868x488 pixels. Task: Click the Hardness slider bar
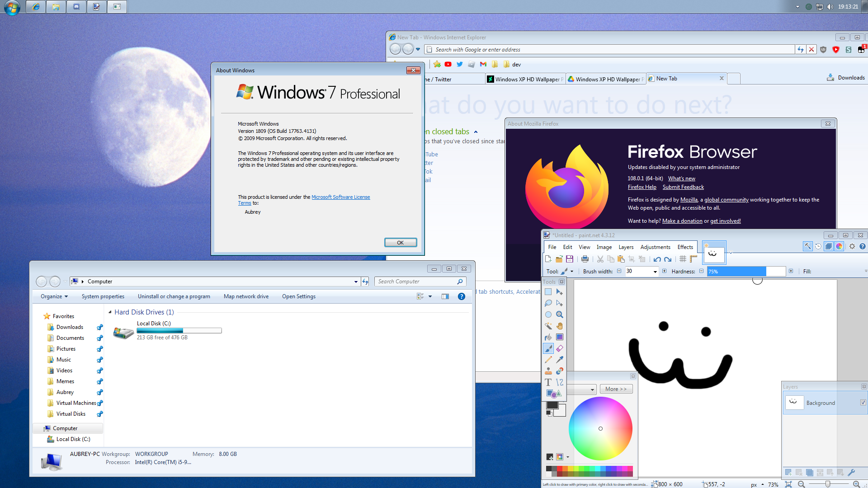(746, 272)
